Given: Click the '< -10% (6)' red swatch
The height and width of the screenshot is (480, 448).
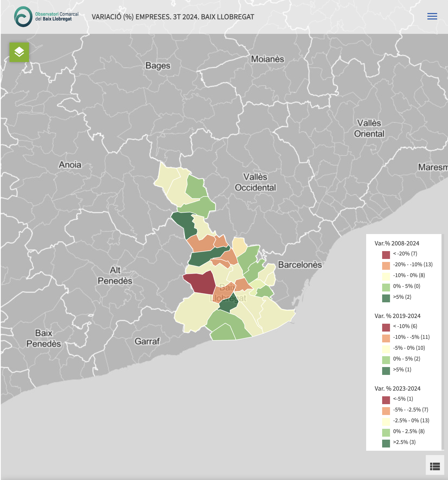Looking at the screenshot, I should pyautogui.click(x=386, y=327).
